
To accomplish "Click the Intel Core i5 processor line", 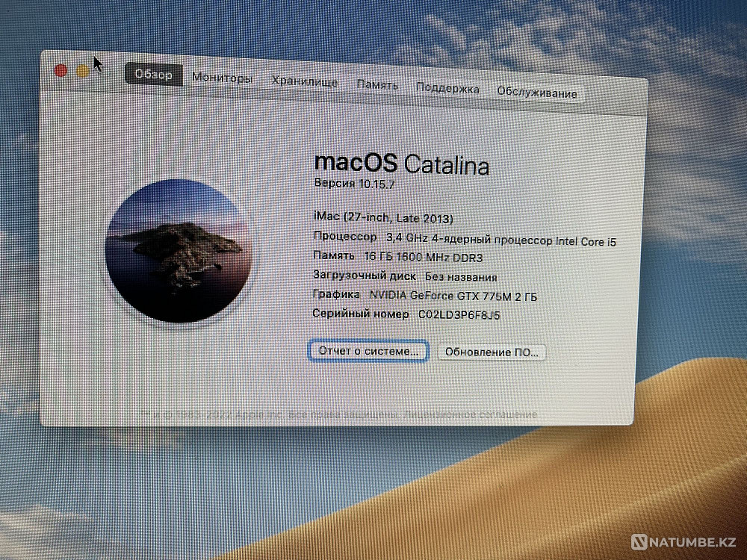I will (463, 237).
